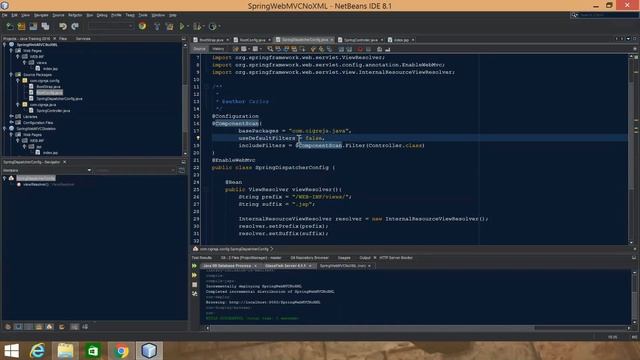Click the stop icon in Output sidebar

pyautogui.click(x=194, y=284)
